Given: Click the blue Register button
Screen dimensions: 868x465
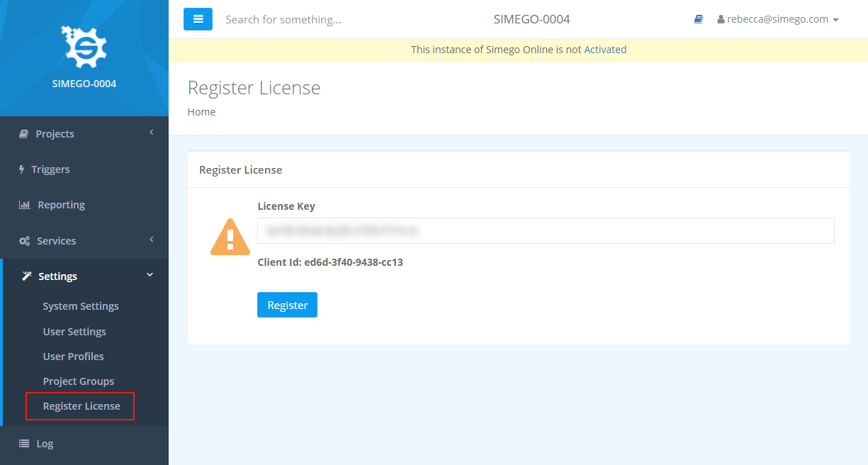Looking at the screenshot, I should (287, 305).
